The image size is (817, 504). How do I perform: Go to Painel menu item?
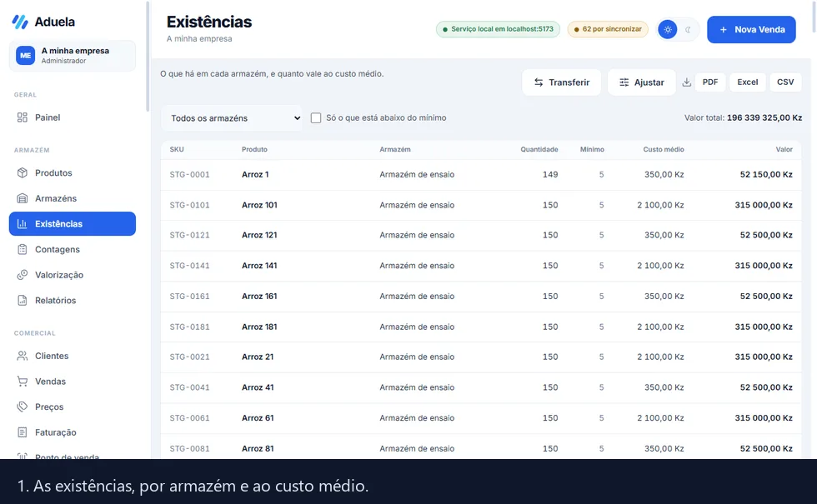[73, 117]
